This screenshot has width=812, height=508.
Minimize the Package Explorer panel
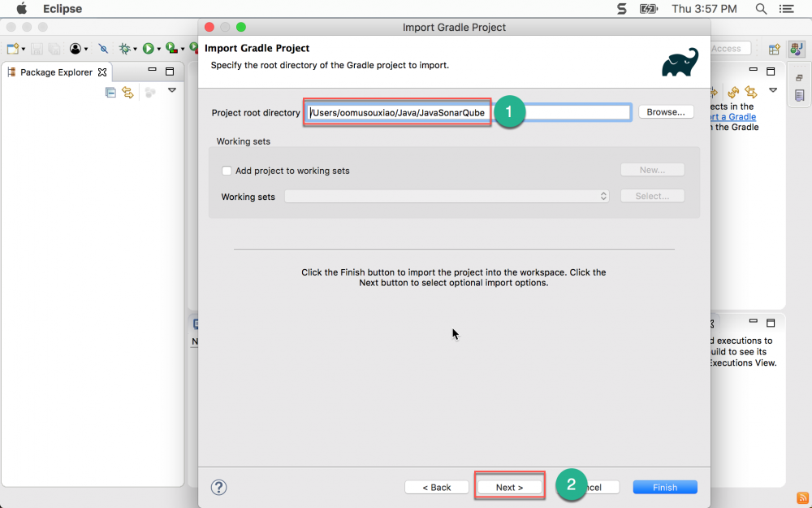tap(153, 69)
